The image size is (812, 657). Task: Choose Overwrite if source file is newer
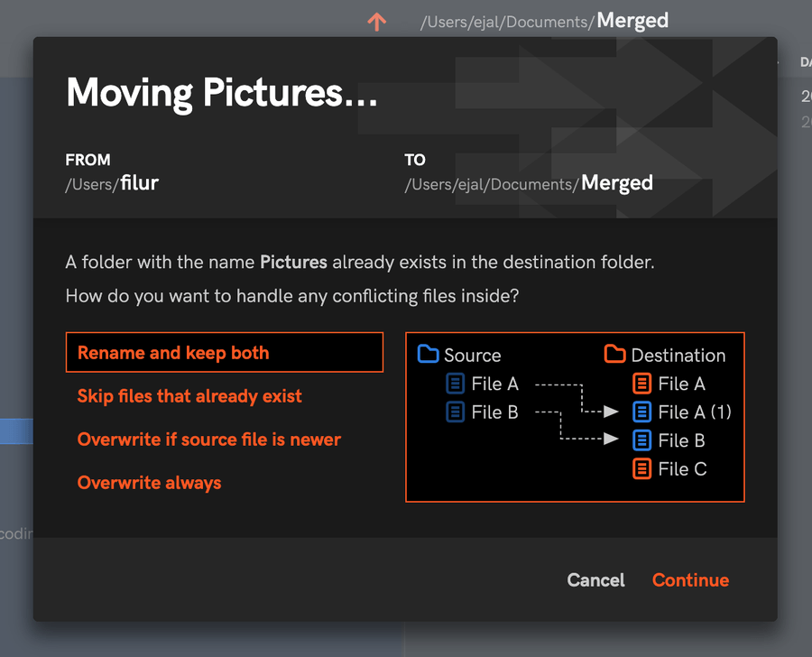click(208, 440)
